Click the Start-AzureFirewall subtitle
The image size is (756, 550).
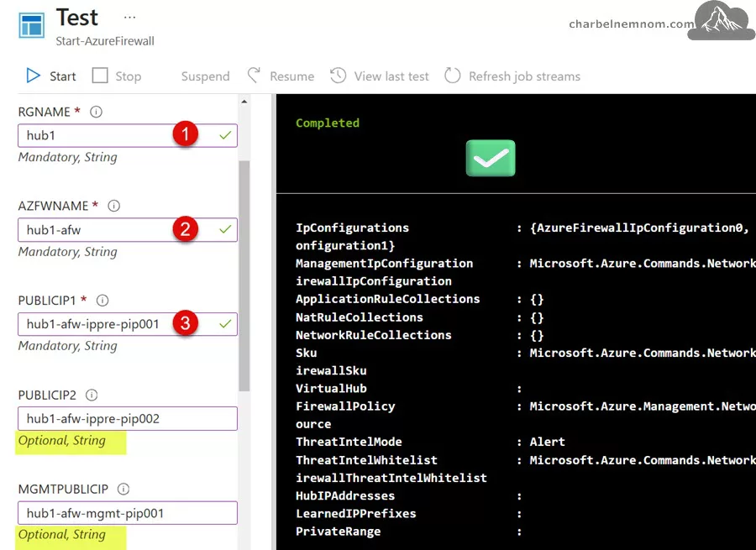105,41
